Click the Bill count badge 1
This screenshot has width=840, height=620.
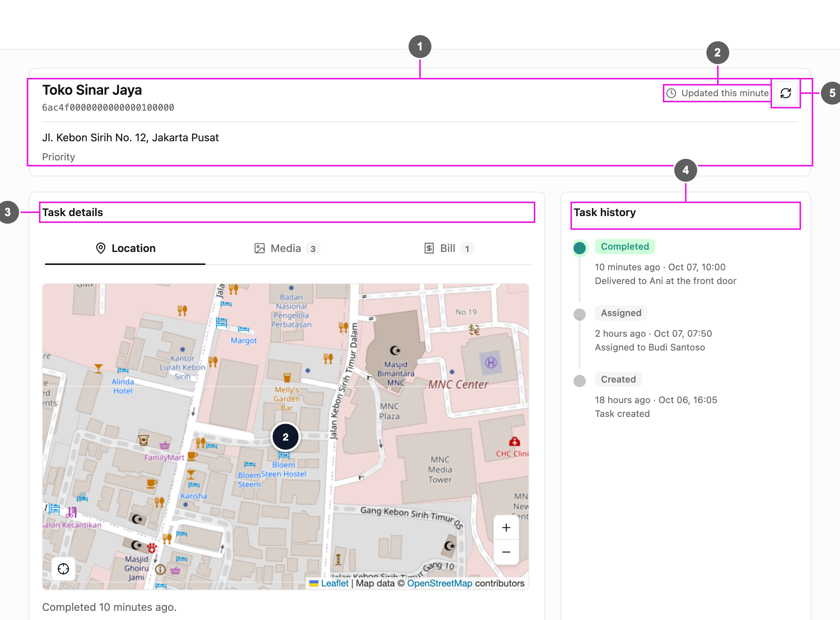[x=467, y=249]
